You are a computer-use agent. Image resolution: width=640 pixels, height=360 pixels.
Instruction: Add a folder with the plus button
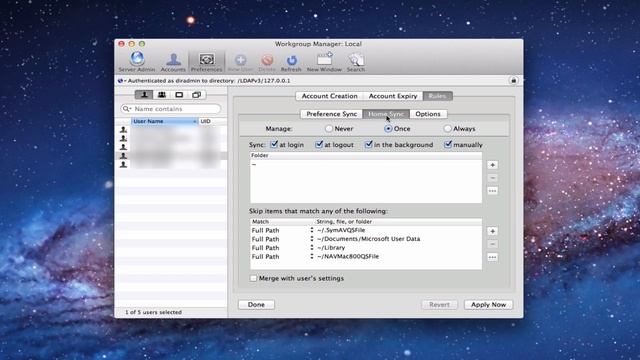coord(492,165)
